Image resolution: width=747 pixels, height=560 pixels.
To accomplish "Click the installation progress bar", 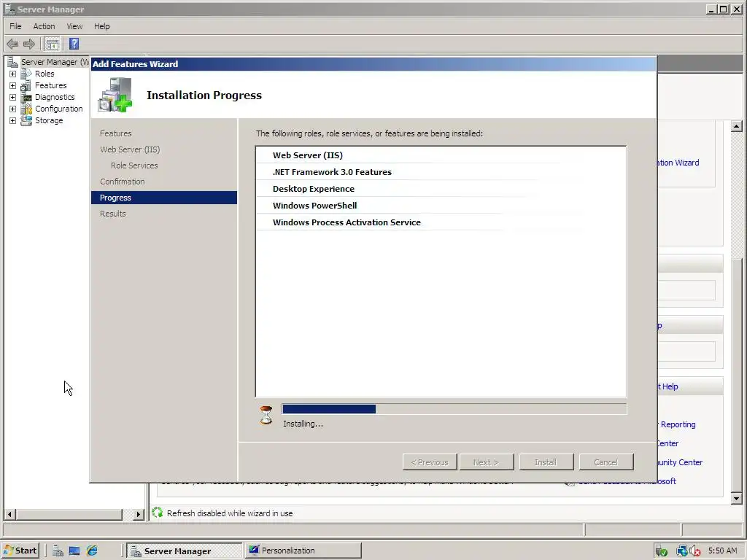I will click(454, 409).
